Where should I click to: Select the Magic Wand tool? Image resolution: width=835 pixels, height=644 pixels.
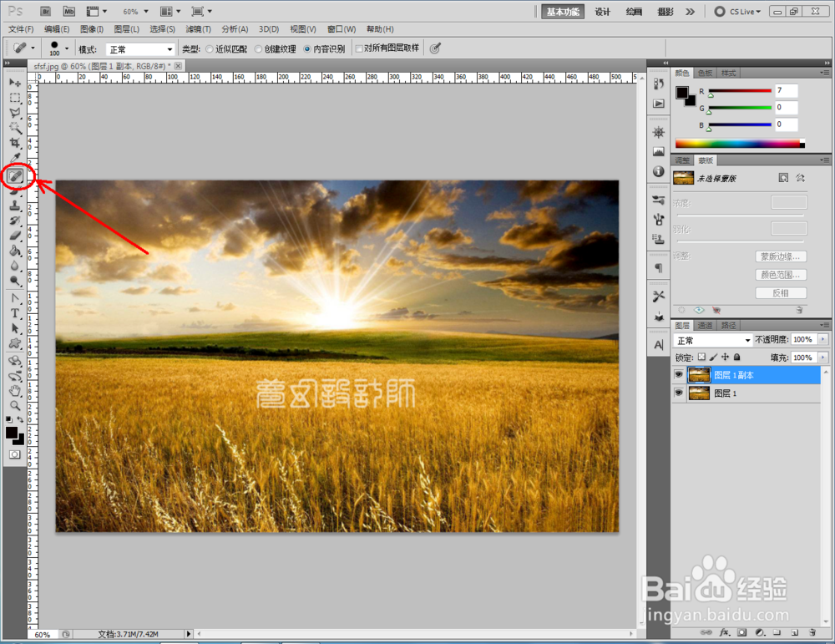[x=15, y=128]
